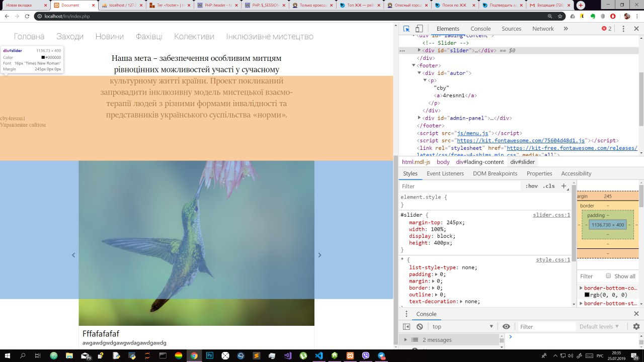Screen dimensions: 644x362
Task: Activate the DevTools element inspector icon
Action: [x=407, y=29]
